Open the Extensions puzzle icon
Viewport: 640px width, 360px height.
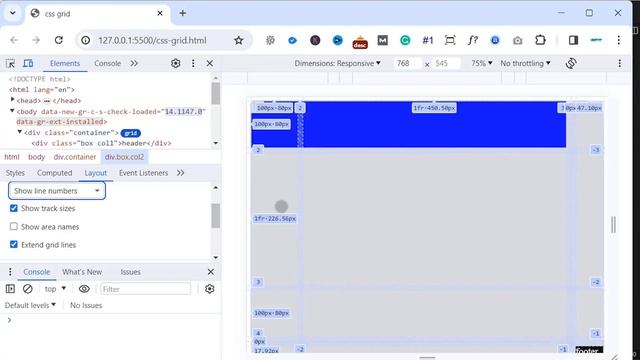tap(540, 40)
